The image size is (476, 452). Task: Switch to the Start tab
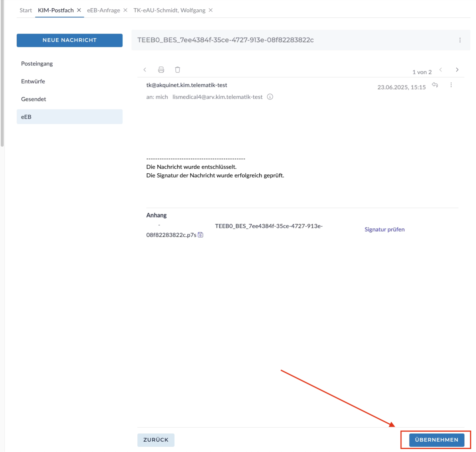click(26, 10)
